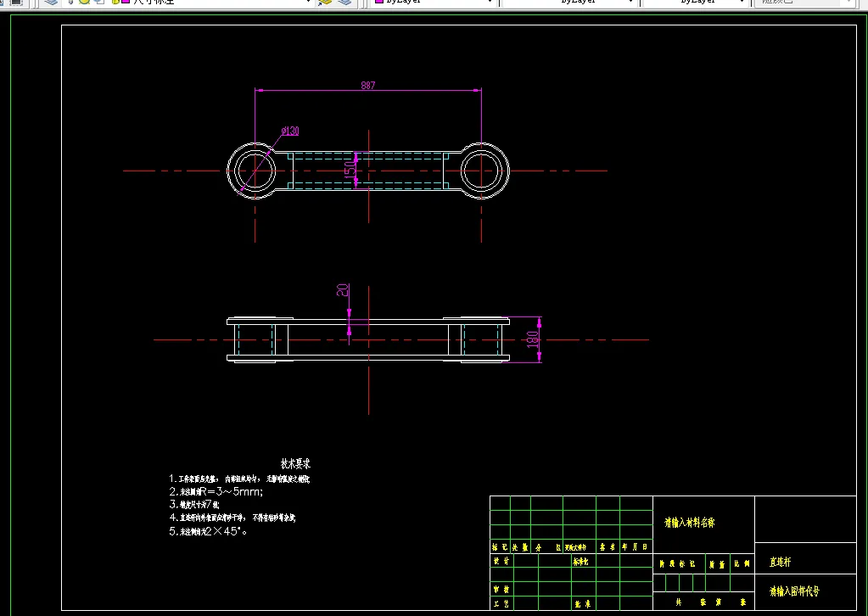The height and width of the screenshot is (616, 868).
Task: Click the 处数 header cell
Action: pyautogui.click(x=520, y=546)
